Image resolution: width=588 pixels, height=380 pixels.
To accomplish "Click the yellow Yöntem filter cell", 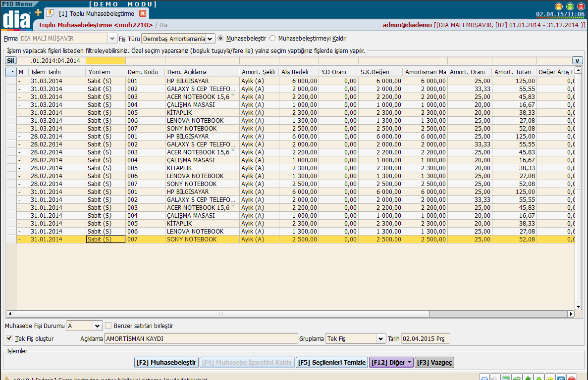I will (x=106, y=61).
